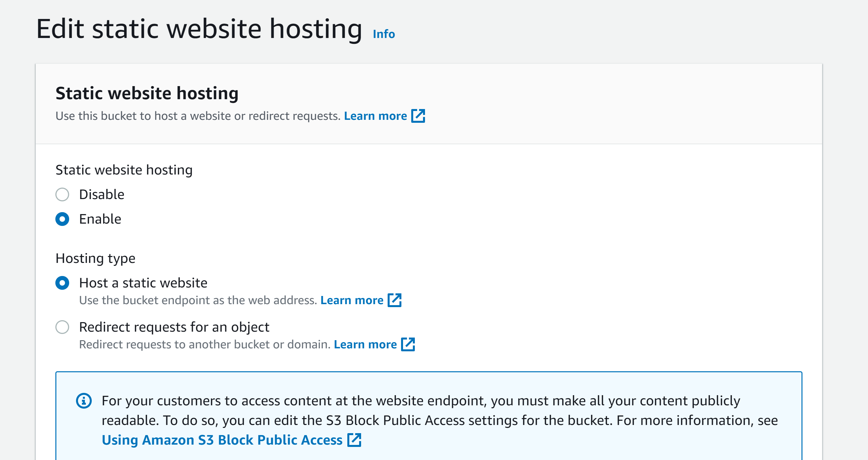868x460 pixels.
Task: Select the Disable radio button
Action: [x=62, y=194]
